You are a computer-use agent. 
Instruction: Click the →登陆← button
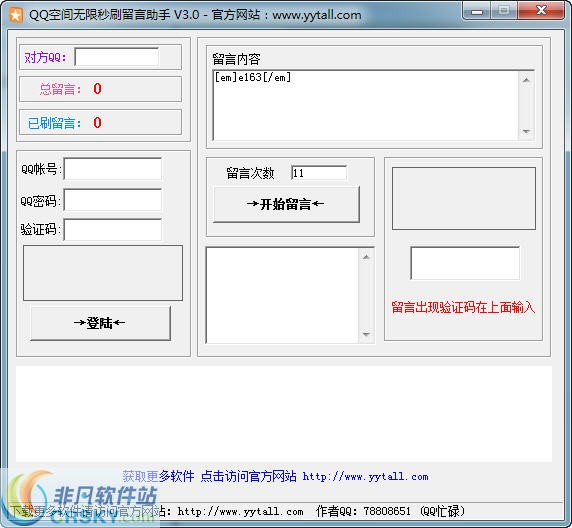click(101, 323)
